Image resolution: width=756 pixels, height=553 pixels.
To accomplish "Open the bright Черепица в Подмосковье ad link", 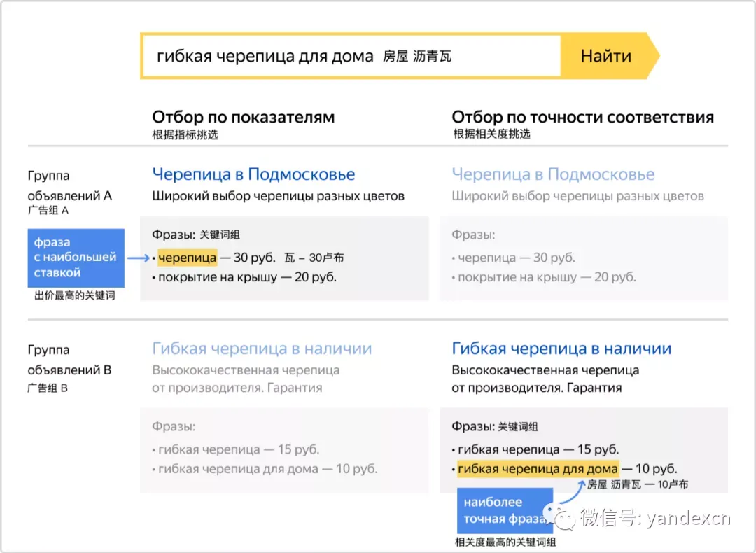I will tap(253, 174).
